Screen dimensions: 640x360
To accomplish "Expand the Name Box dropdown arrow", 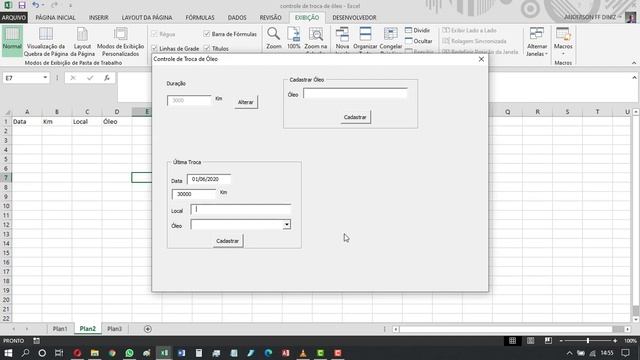I will pyautogui.click(x=45, y=78).
